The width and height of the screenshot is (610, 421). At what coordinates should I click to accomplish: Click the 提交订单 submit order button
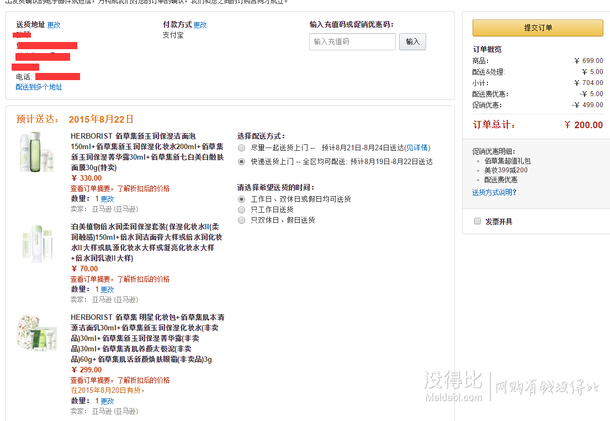(x=538, y=28)
